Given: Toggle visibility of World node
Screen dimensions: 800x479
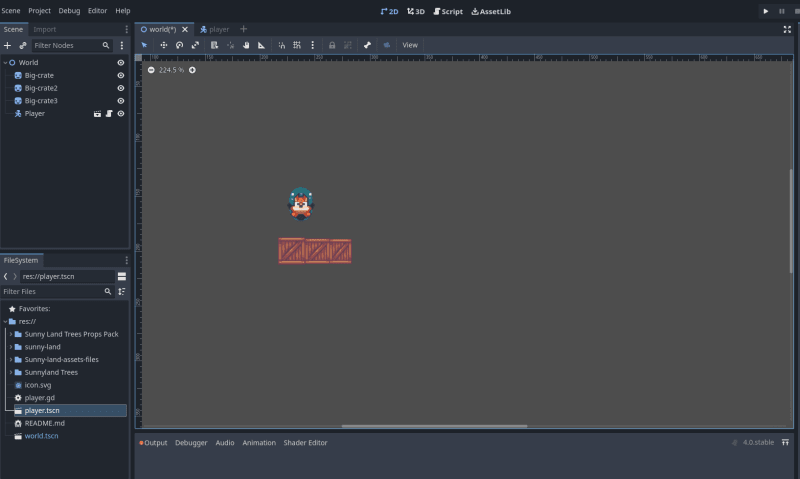Looking at the screenshot, I should 121,62.
